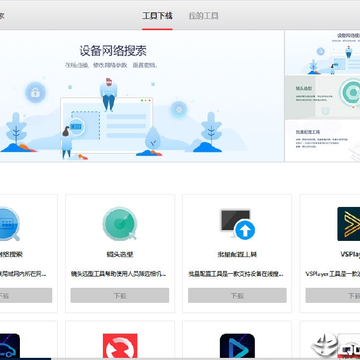Click the blue car outline tool icon
Image resolution: width=360 pixels, height=360 pixels.
pyautogui.click(x=10, y=346)
